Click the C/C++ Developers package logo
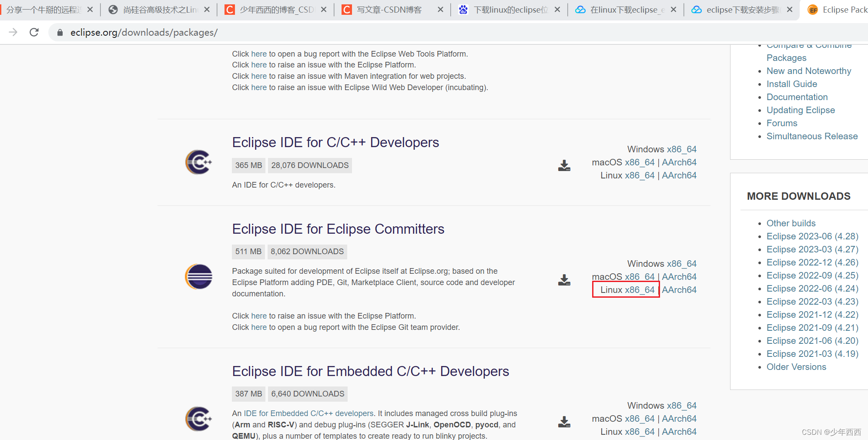868x440 pixels. coord(199,162)
